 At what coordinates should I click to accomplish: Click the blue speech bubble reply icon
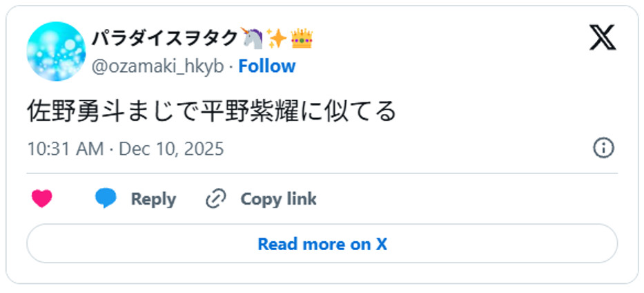106,198
